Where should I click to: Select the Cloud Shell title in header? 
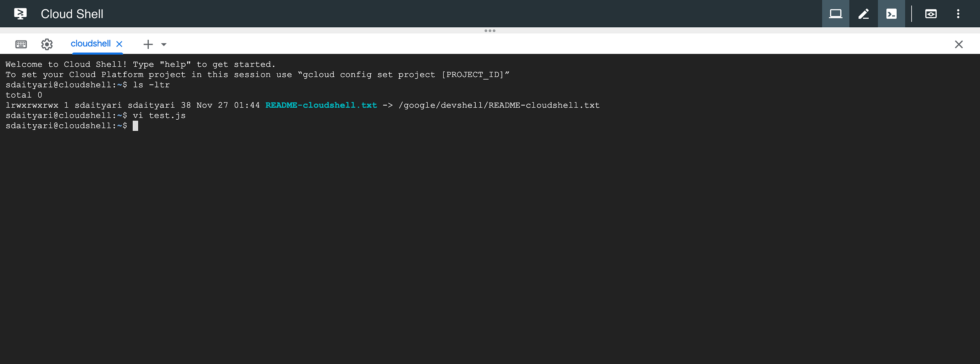[72, 14]
